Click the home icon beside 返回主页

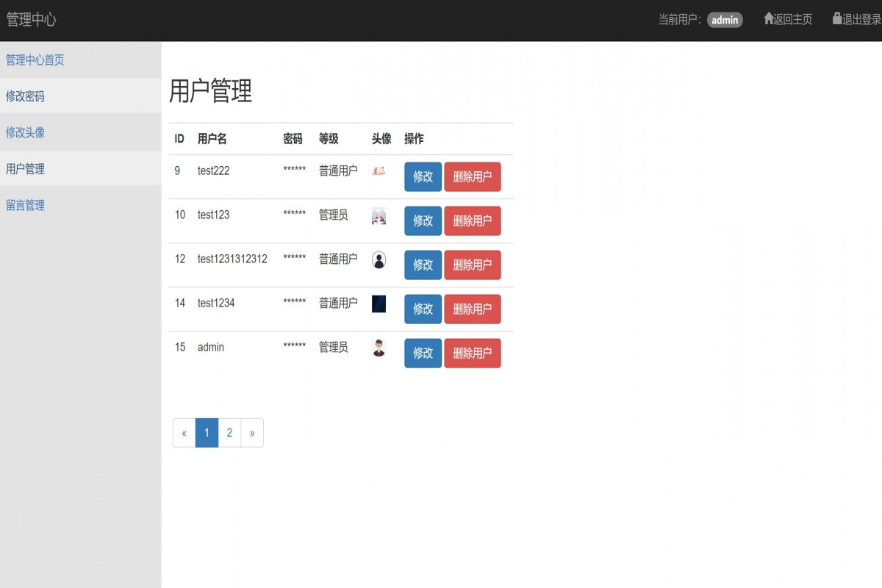point(770,19)
